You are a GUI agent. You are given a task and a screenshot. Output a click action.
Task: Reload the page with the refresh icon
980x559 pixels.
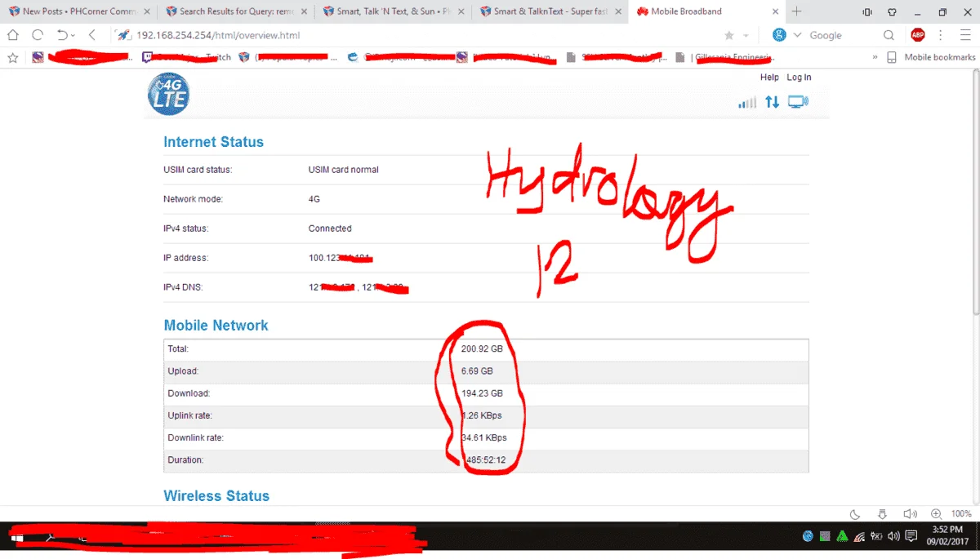(x=37, y=35)
